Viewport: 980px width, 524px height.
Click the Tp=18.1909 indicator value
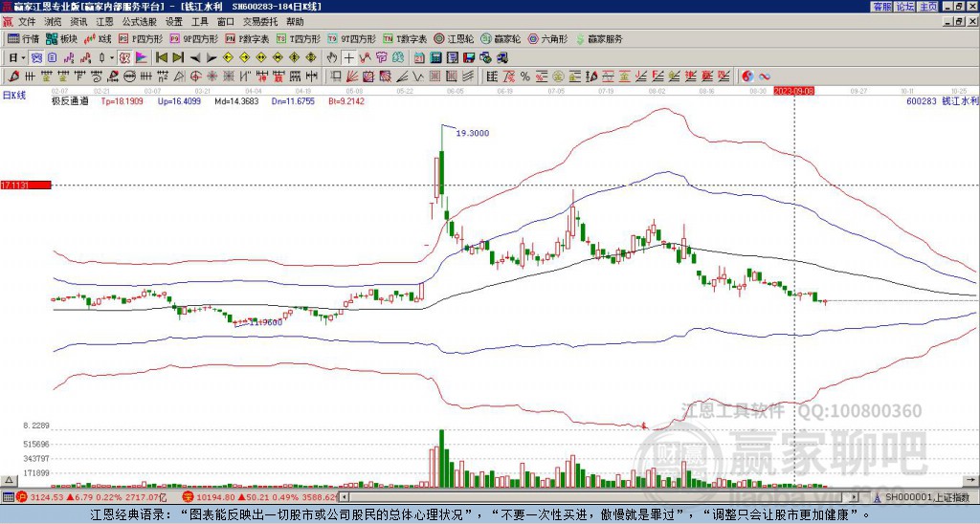click(x=122, y=101)
